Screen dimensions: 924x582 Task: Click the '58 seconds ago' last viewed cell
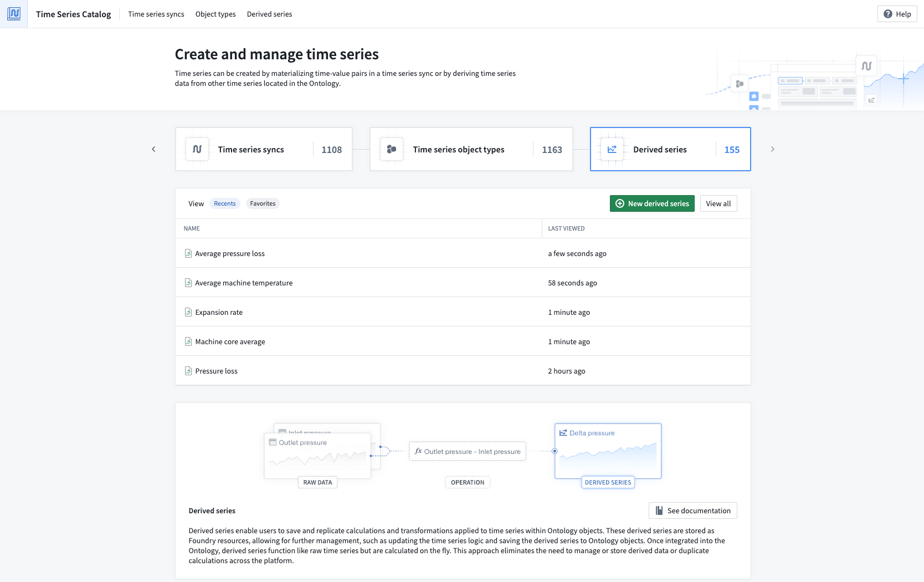click(x=573, y=283)
